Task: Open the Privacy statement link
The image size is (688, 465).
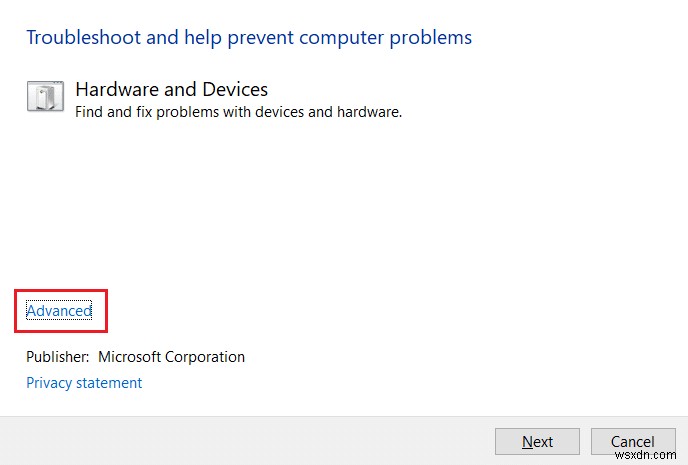Action: coord(84,383)
